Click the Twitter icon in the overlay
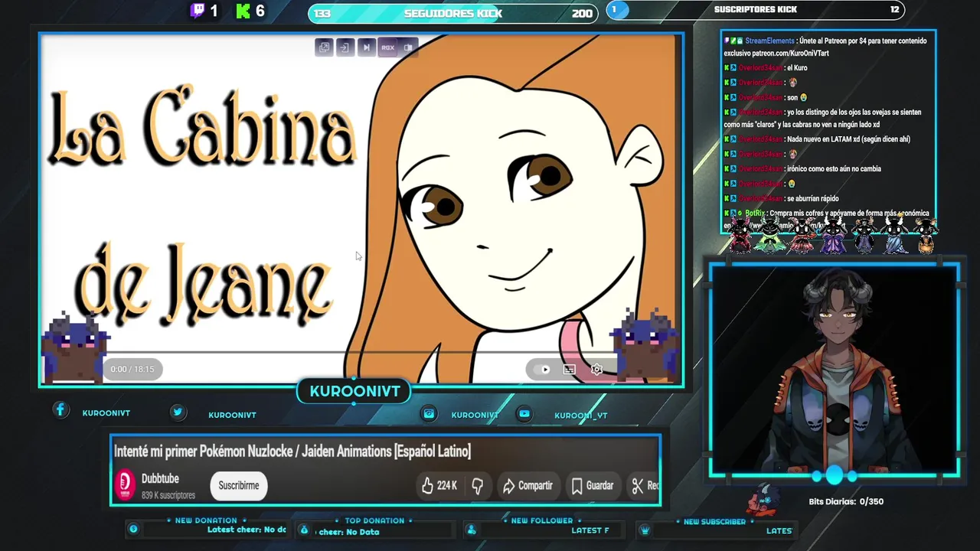 pyautogui.click(x=178, y=412)
